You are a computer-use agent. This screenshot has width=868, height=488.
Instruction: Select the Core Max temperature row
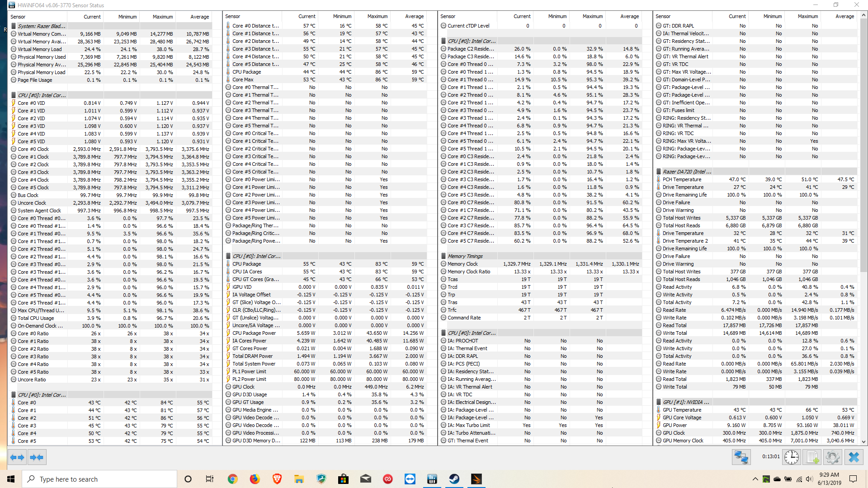tap(326, 80)
